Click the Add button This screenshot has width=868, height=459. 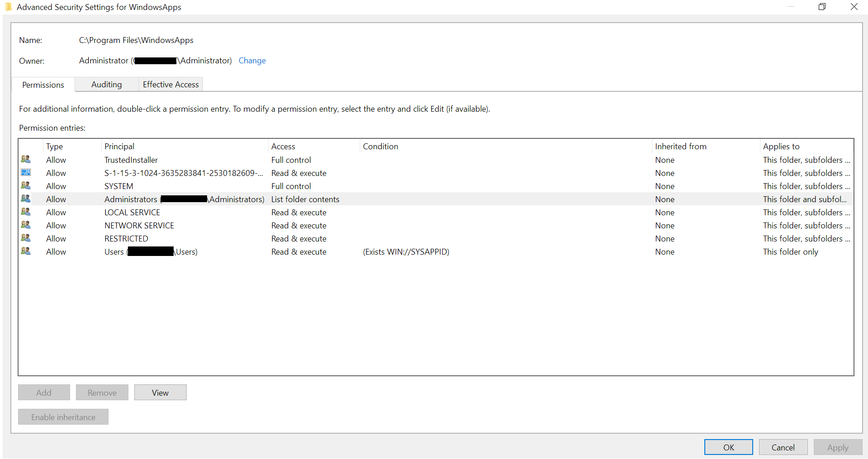click(x=44, y=393)
